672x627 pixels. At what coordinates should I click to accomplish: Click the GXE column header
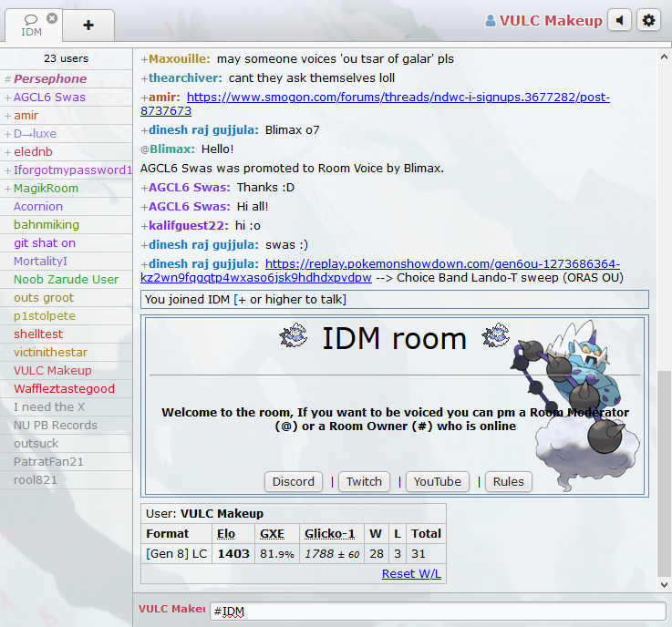pos(272,534)
